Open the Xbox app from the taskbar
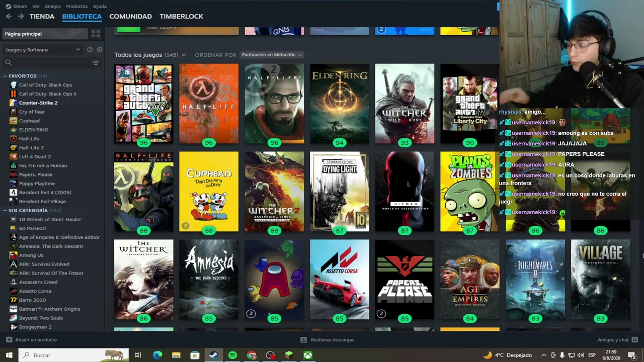This screenshot has width=644, height=362. point(307,355)
